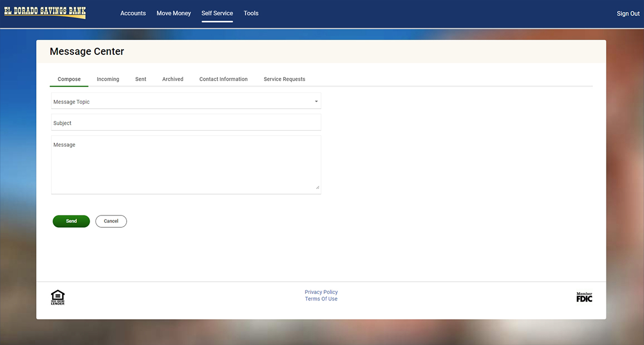The width and height of the screenshot is (644, 345).
Task: Click the El Dorado Savings Bank logo
Action: pos(45,12)
